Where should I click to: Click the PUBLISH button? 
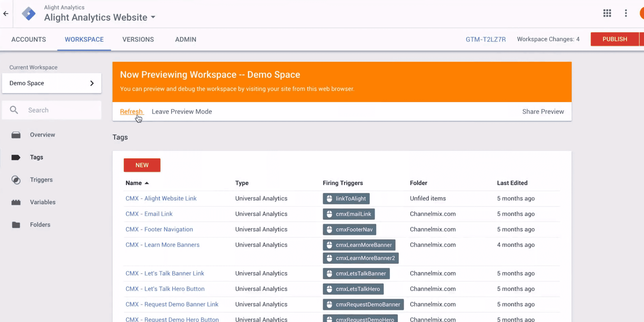(x=615, y=39)
